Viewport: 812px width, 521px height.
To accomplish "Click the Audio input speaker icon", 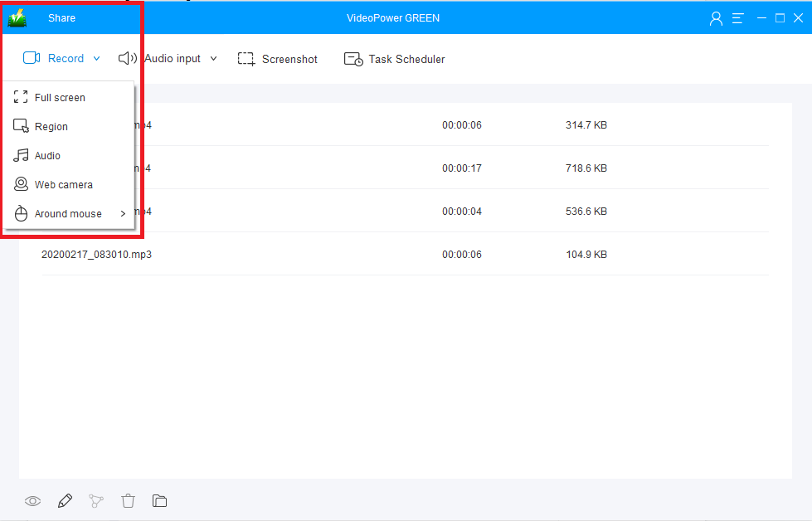I will pos(127,58).
